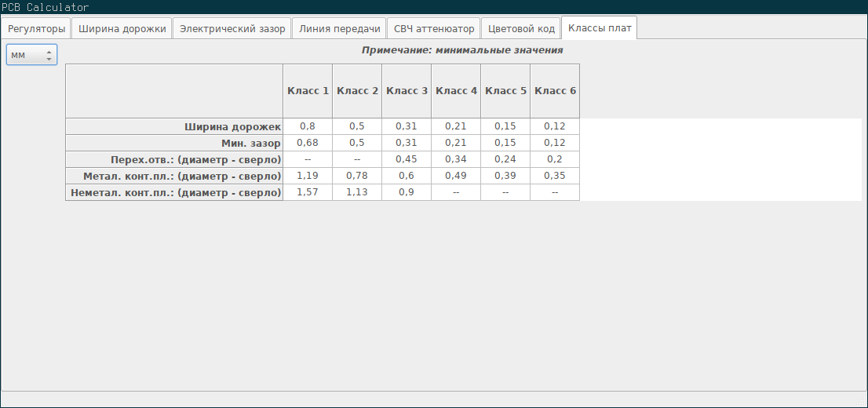This screenshot has height=408, width=868.
Task: Click the Мин. зазор row header
Action: 174,143
